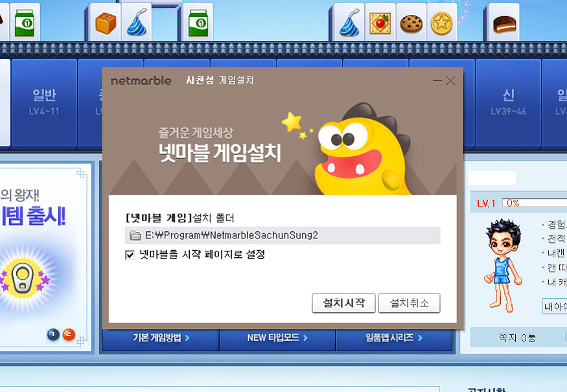Image resolution: width=567 pixels, height=392 pixels.
Task: Click the gold star coin tile
Action: tap(441, 23)
